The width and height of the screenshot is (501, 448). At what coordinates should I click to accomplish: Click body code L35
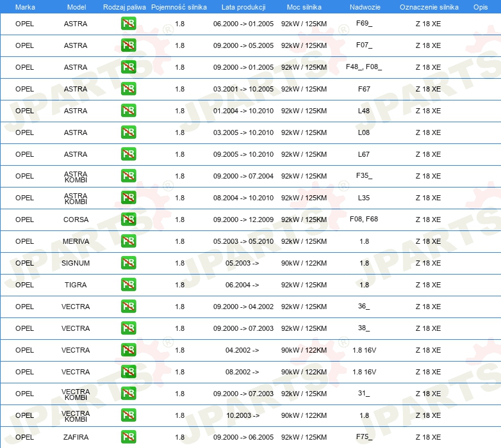click(x=364, y=198)
